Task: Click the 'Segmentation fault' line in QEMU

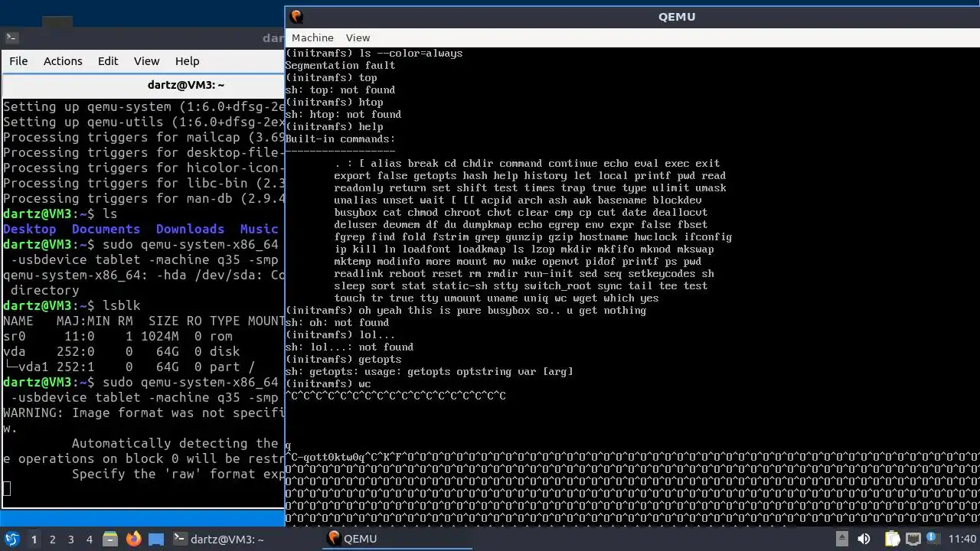Action: click(340, 65)
